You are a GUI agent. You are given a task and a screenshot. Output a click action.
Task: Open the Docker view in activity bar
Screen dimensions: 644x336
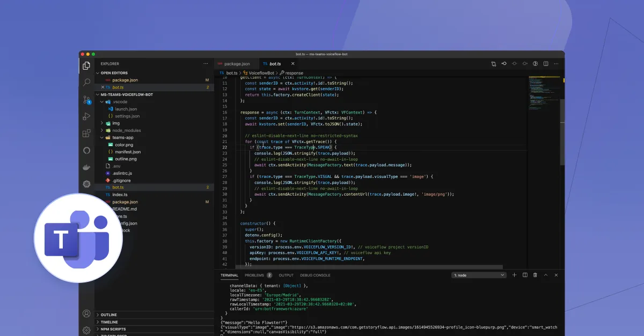(x=86, y=167)
